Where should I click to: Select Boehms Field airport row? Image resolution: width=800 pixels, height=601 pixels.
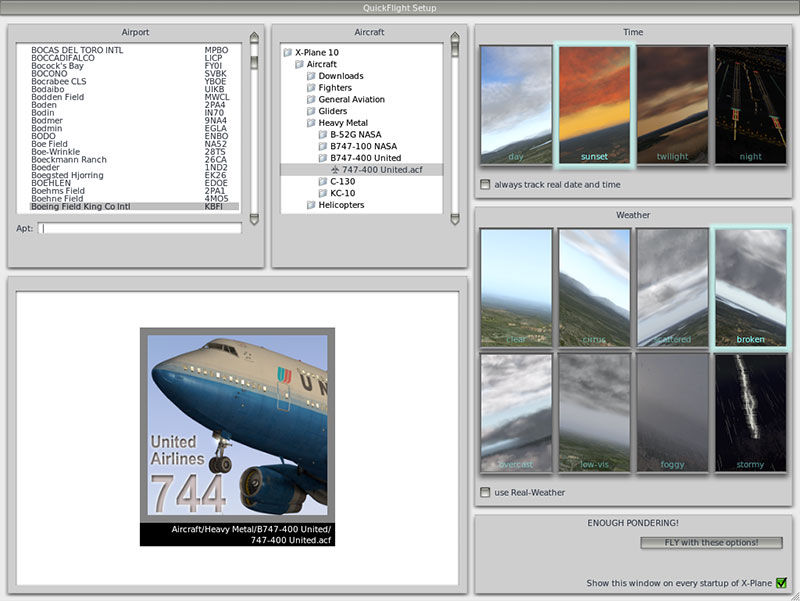(135, 191)
